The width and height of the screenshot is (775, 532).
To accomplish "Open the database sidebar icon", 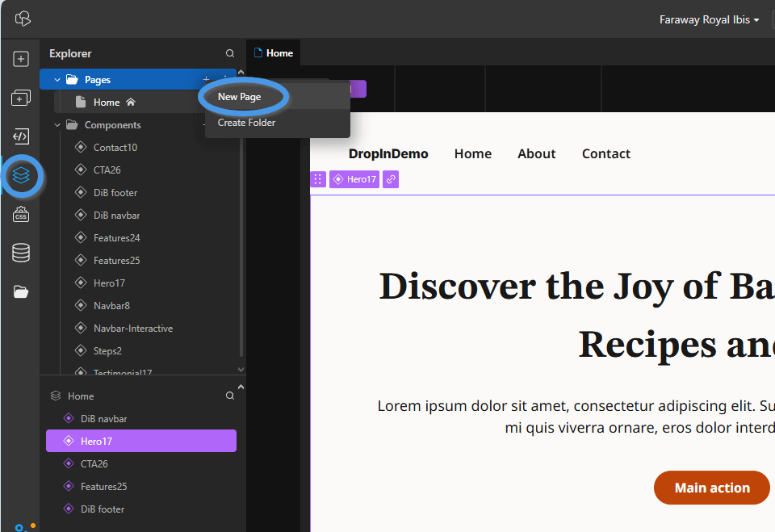I will coord(21,253).
